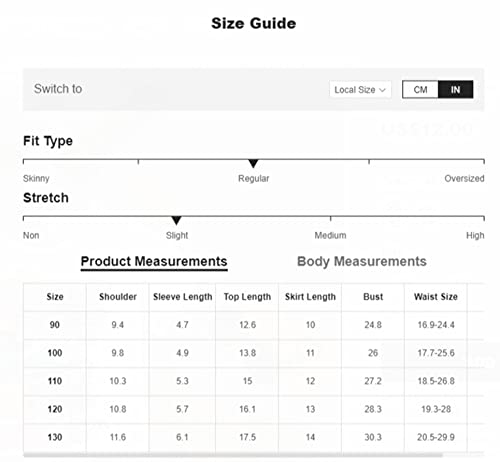Screen dimensions: 500x462
Task: Click the horizontal scrollbar below the table
Action: (x=233, y=455)
